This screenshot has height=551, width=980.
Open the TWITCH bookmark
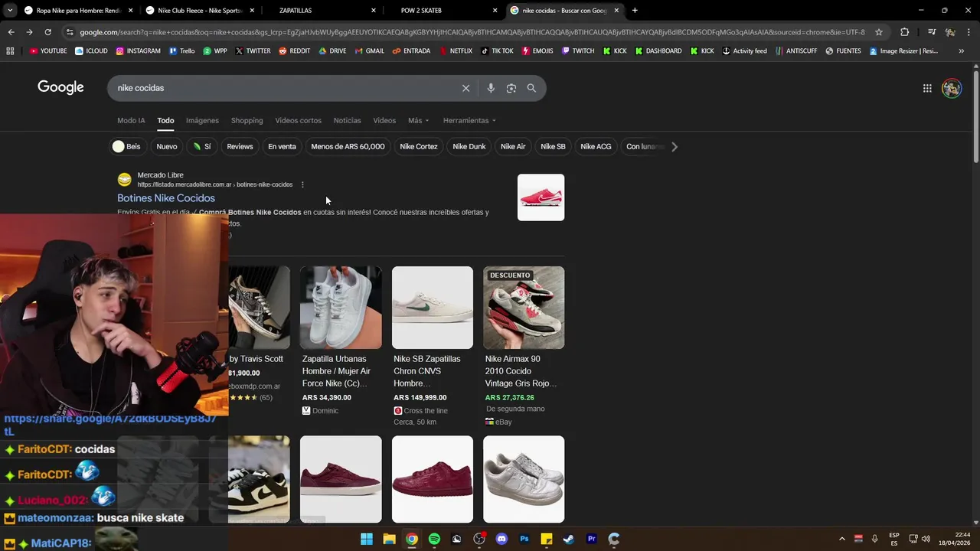coord(577,51)
